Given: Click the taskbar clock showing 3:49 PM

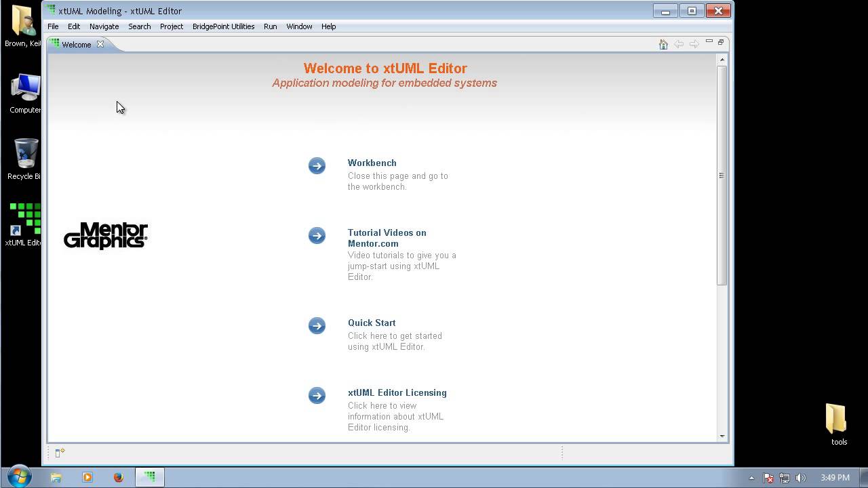Looking at the screenshot, I should (835, 478).
